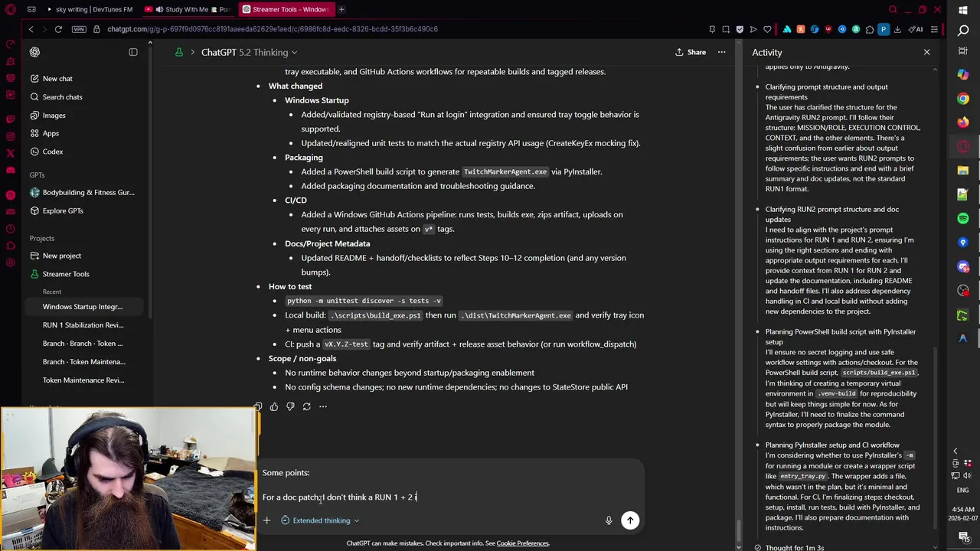Open Google Chrome from the taskbar

pos(963,98)
